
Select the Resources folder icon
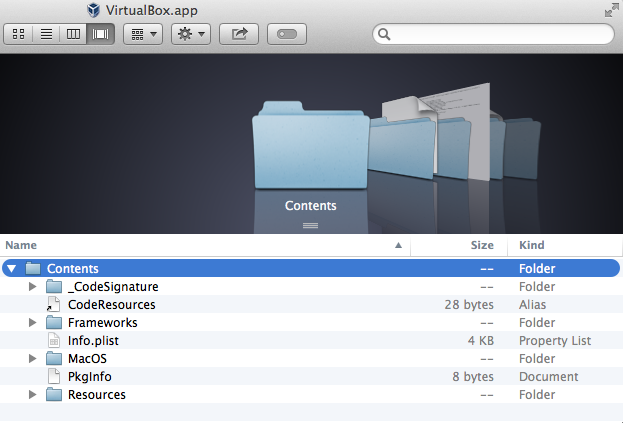[x=54, y=394]
